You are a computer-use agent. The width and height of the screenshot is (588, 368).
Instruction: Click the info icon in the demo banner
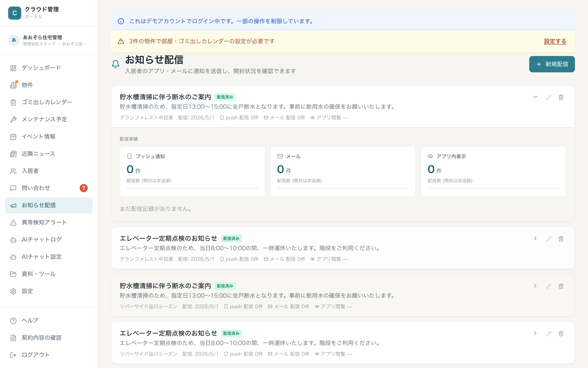tap(121, 21)
